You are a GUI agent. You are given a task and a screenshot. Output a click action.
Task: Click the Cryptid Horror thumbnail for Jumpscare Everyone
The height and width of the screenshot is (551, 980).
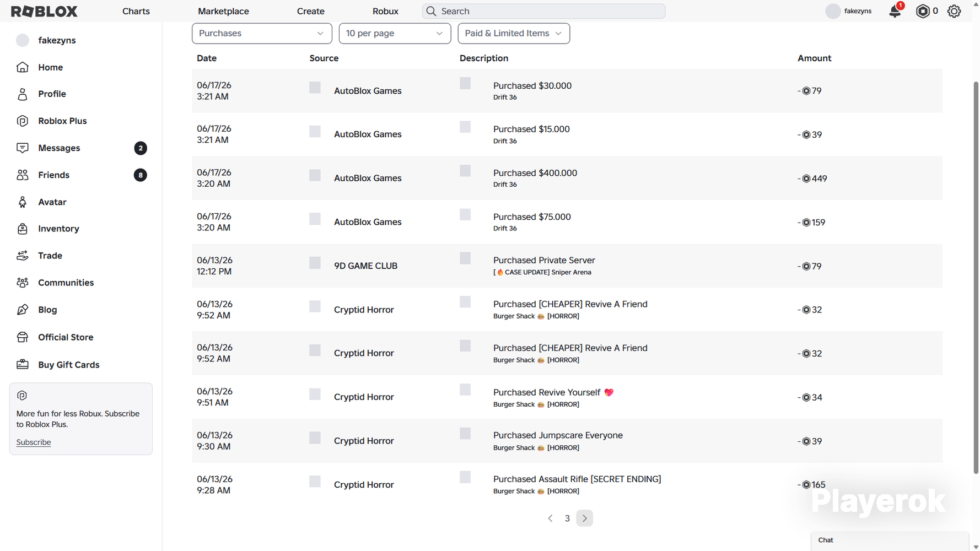click(315, 437)
